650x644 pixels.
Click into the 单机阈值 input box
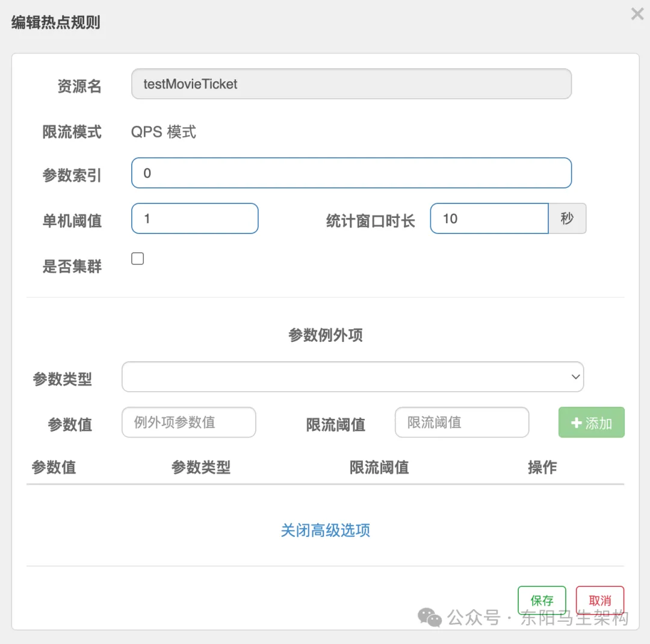(x=194, y=218)
